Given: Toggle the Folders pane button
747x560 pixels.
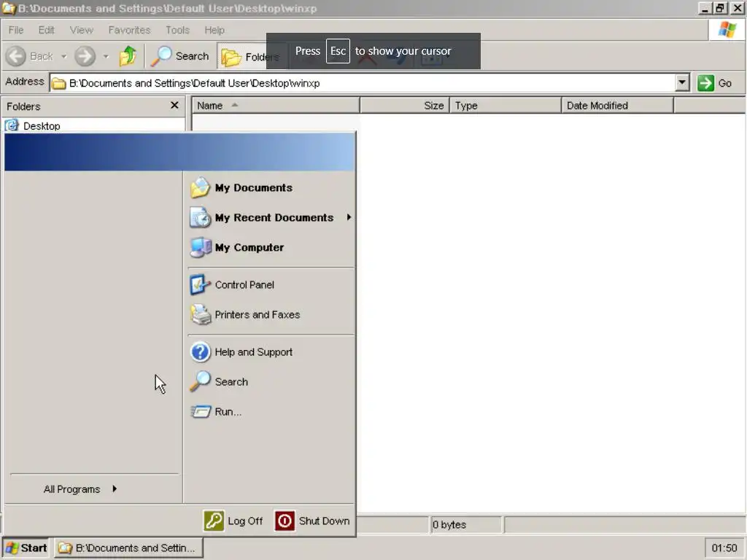Looking at the screenshot, I should (x=251, y=57).
